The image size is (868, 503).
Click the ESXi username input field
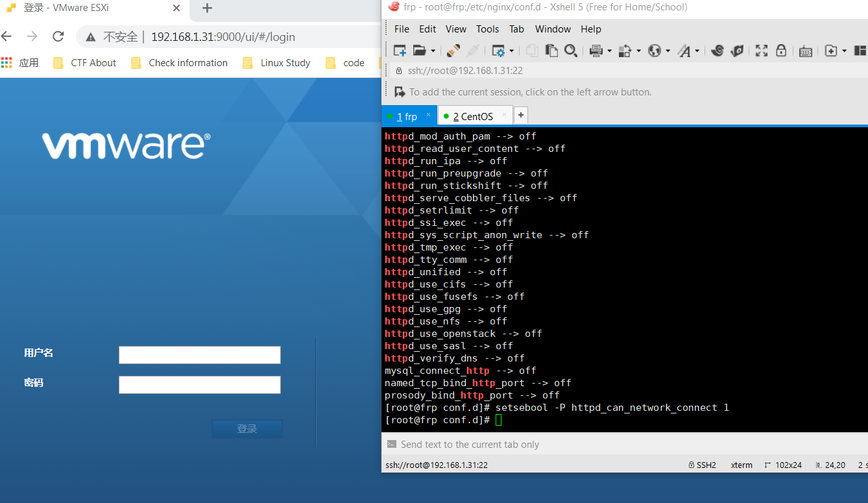[x=199, y=355]
